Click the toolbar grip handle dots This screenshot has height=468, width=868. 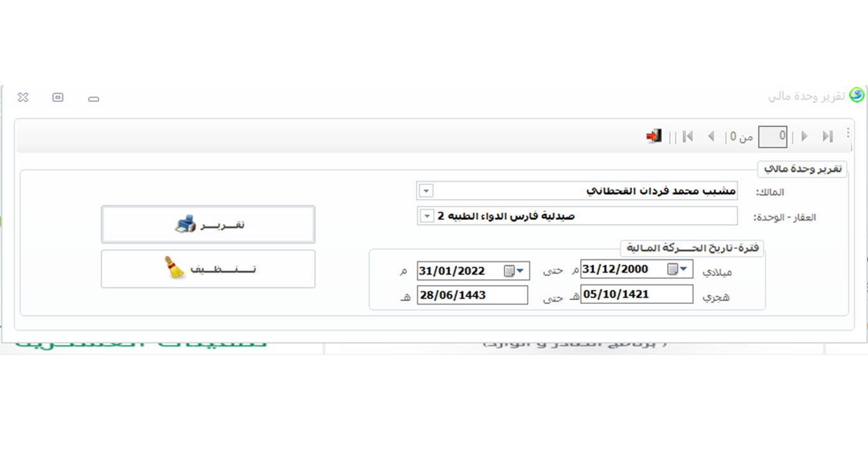(848, 133)
